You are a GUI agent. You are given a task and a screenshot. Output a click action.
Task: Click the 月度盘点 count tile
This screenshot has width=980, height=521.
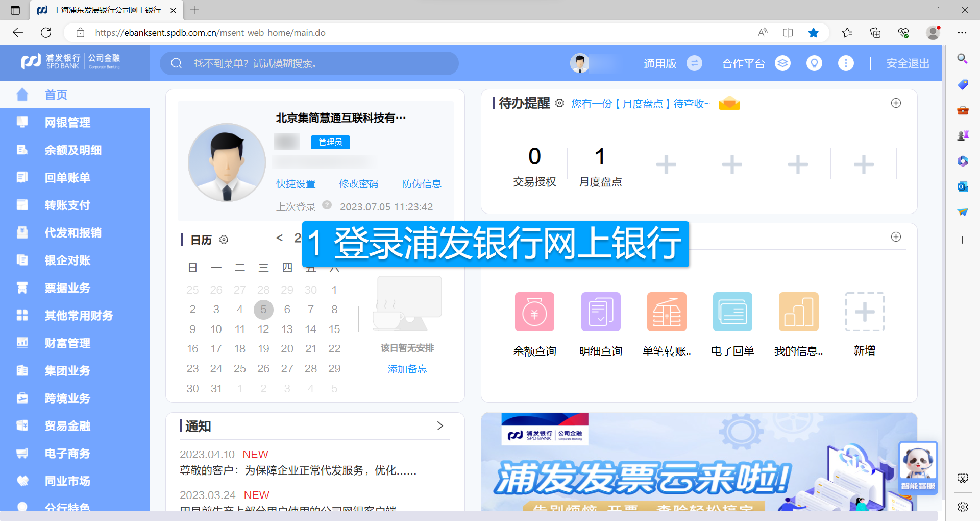coord(600,166)
